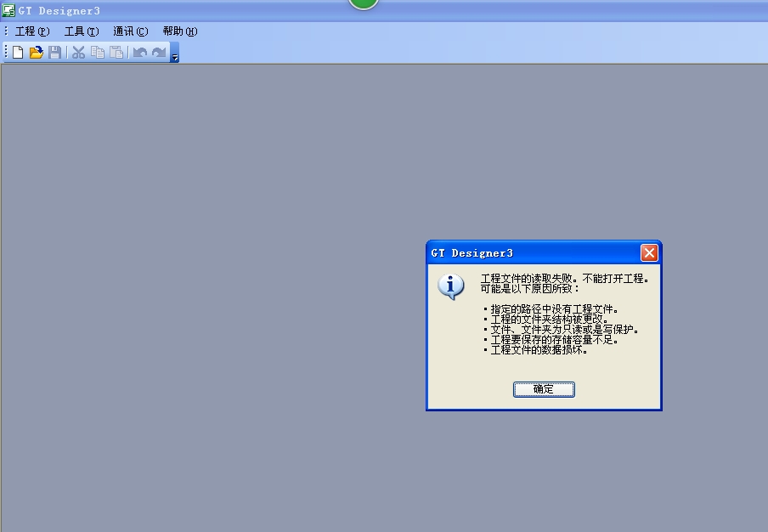Click the Copy icon in toolbar
The image size is (768, 532).
pyautogui.click(x=98, y=52)
